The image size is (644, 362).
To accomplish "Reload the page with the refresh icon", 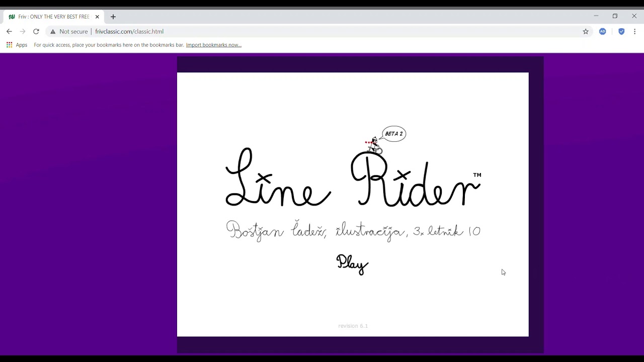I will point(36,31).
